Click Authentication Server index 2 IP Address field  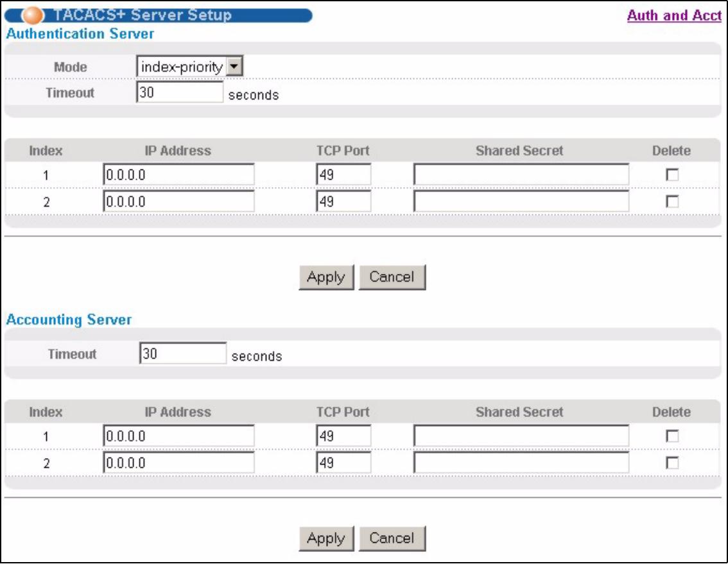pyautogui.click(x=178, y=201)
